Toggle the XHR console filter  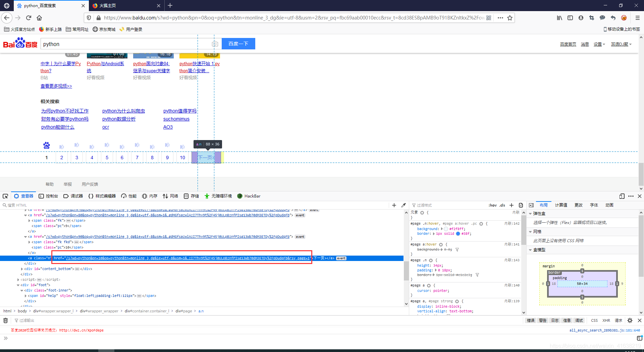click(x=606, y=320)
